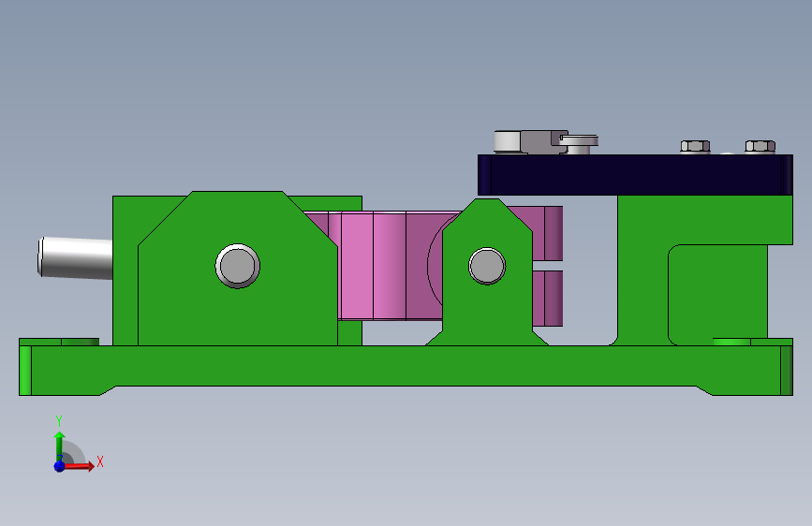The image size is (812, 526).
Task: Click the rightmost hex bolt on navy plate
Action: 760,147
